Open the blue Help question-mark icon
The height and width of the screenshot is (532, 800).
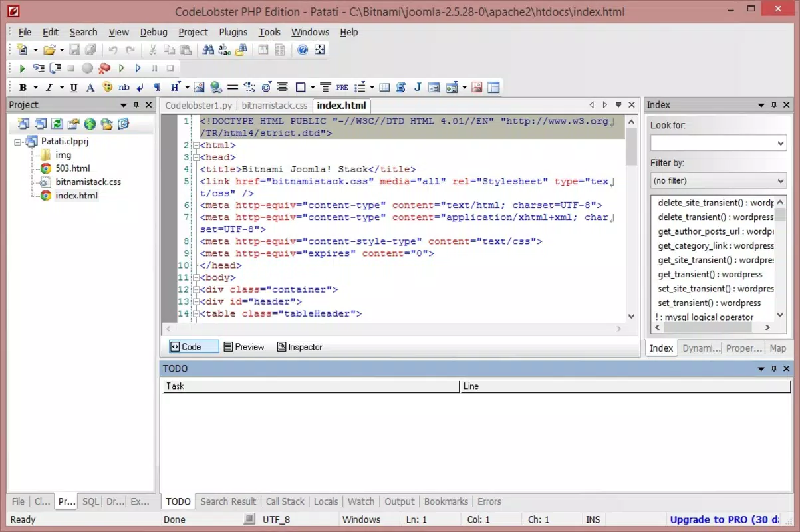[303, 50]
